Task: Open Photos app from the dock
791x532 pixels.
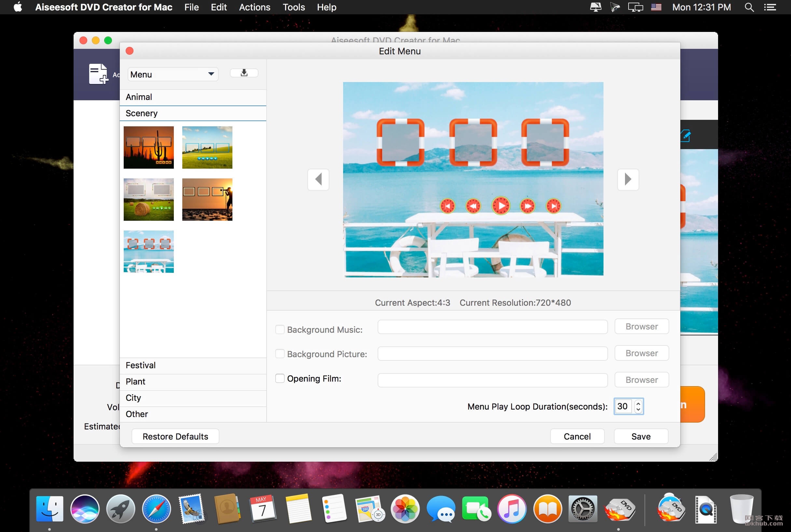Action: tap(405, 509)
